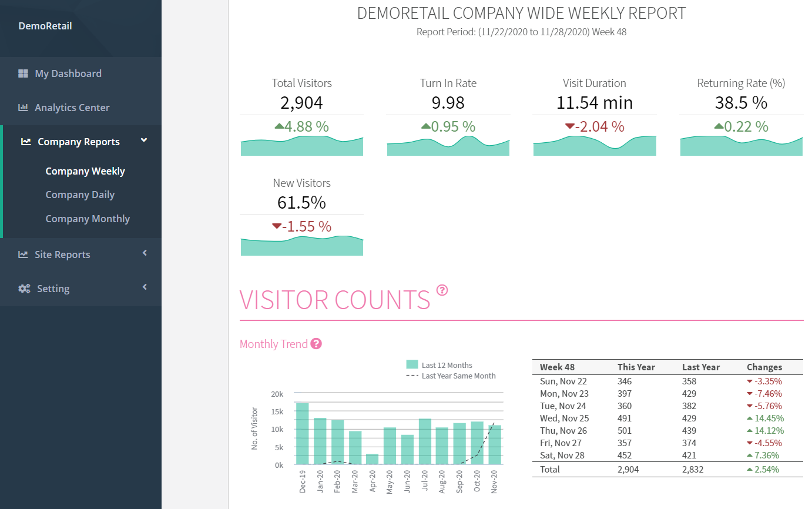Click the Analytics Center bar chart icon
The height and width of the screenshot is (509, 812).
[24, 108]
